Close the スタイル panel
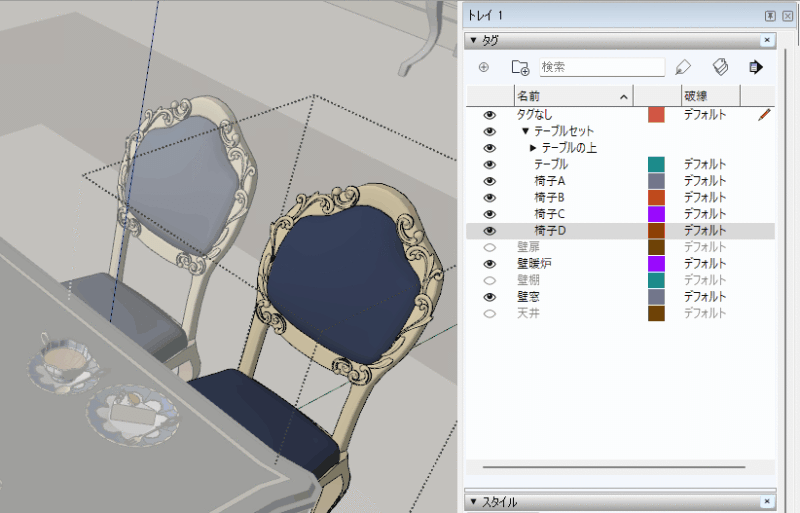The height and width of the screenshot is (513, 800). pos(767,501)
